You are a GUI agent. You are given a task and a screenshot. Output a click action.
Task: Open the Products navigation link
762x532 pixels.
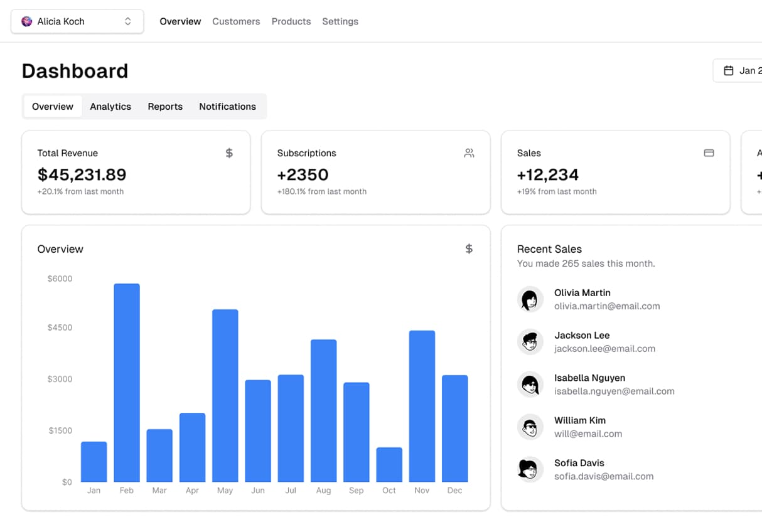click(291, 21)
